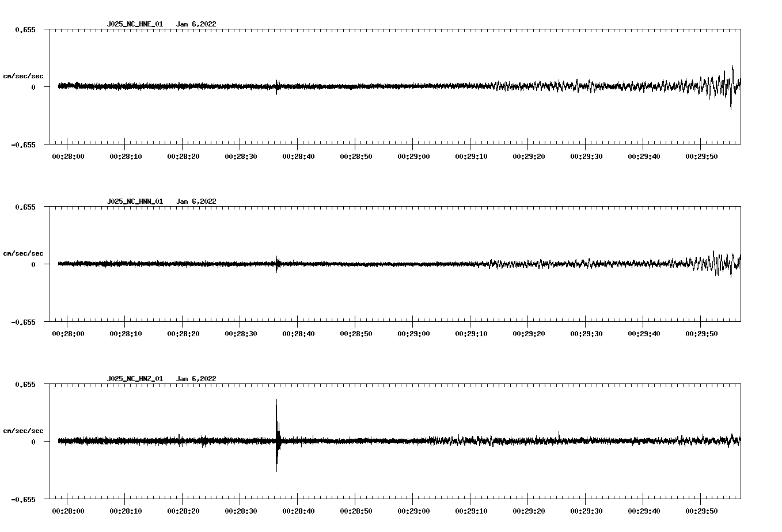This screenshot has width=782, height=532.
Task: Click 00:28:10 time label under HNZ plot
Action: (x=126, y=511)
